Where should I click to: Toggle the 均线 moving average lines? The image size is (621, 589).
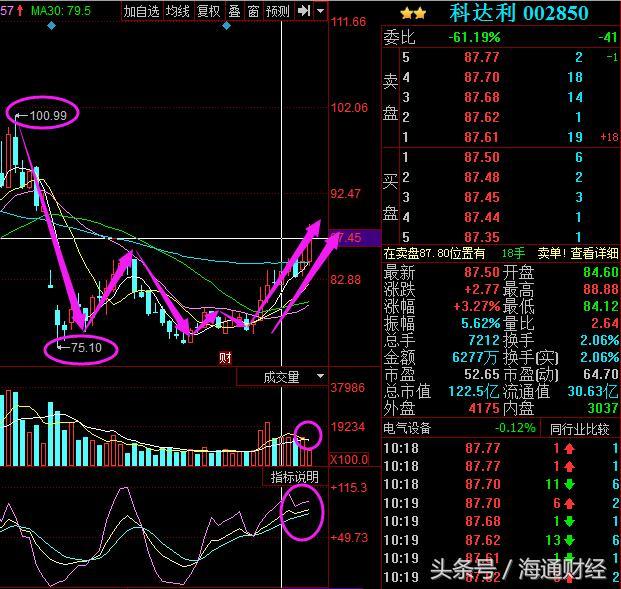178,11
